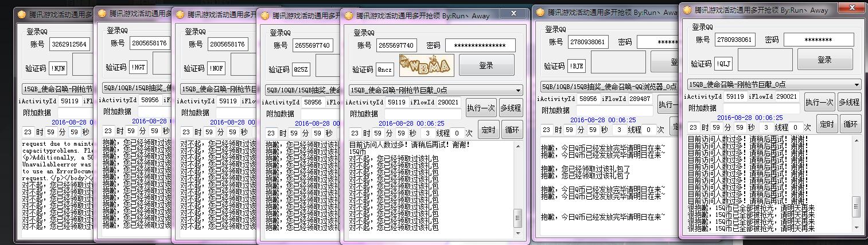Click title bar icon of window with captcha !NOF

[x=181, y=13]
